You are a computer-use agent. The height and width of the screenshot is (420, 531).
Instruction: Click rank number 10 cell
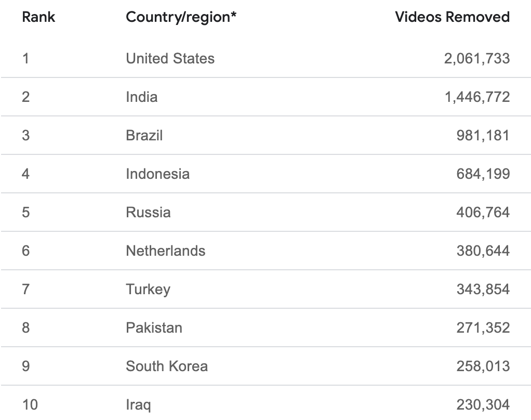click(30, 404)
